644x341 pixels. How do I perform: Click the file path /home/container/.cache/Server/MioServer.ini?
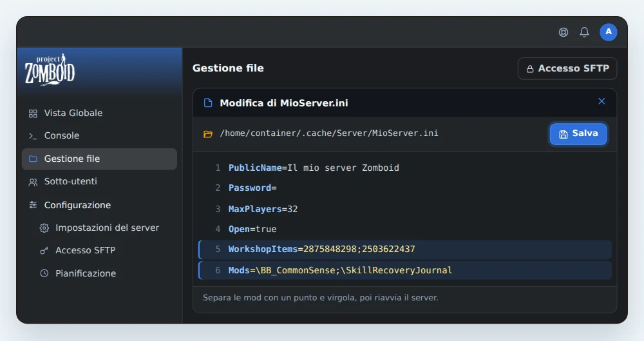(x=329, y=133)
